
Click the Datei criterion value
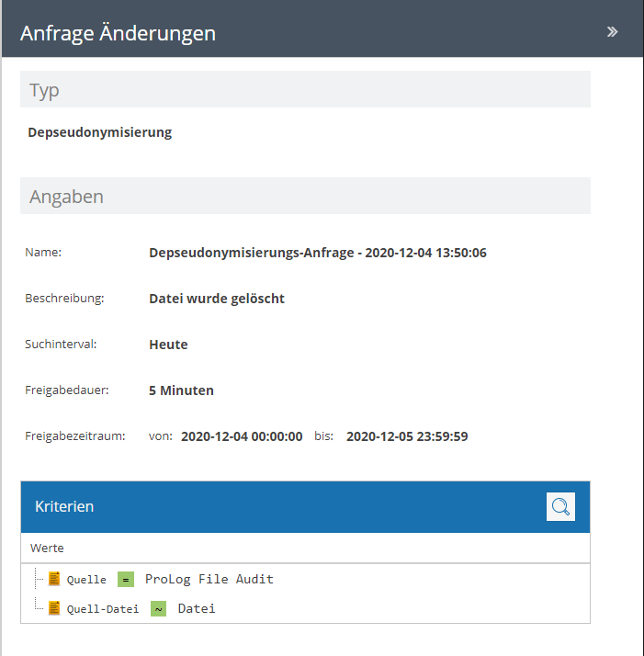(197, 608)
